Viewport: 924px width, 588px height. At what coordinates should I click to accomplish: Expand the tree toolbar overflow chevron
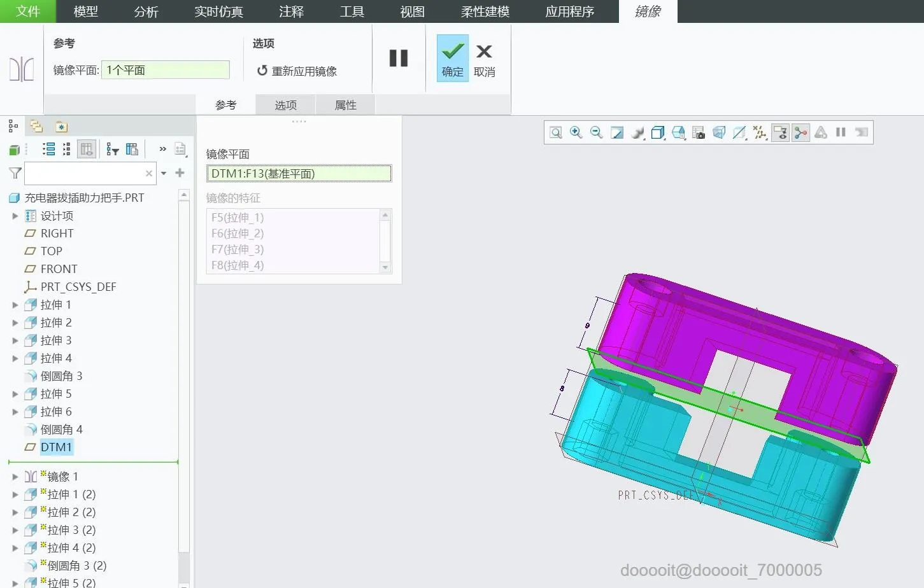pyautogui.click(x=162, y=149)
